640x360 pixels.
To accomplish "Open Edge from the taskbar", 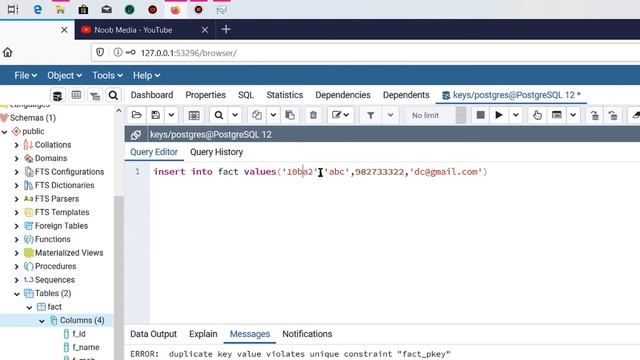I will 37,9.
